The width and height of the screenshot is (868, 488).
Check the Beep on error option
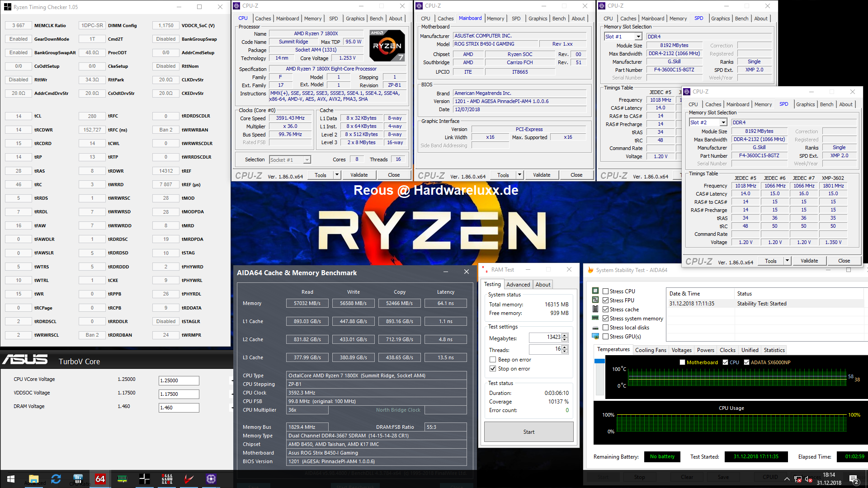coord(493,360)
